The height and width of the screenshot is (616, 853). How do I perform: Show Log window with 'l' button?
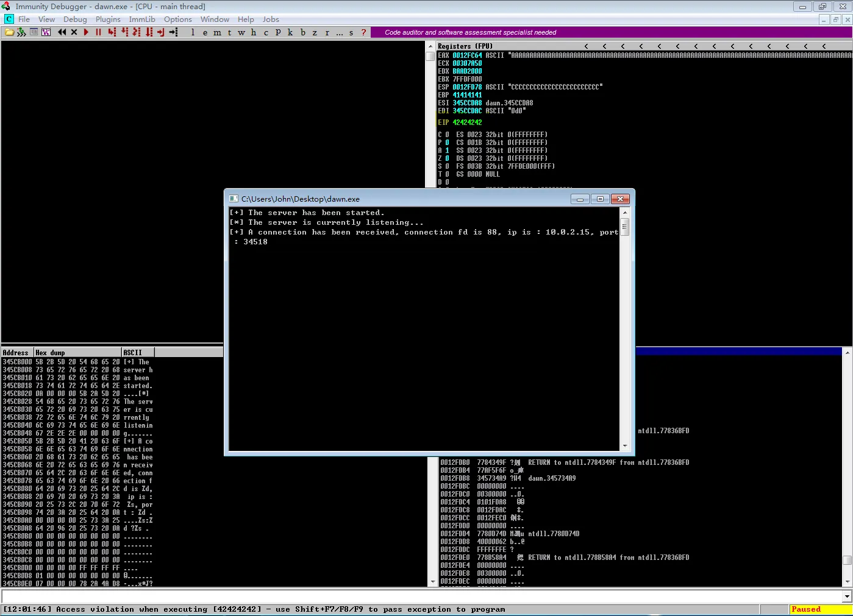tap(193, 32)
